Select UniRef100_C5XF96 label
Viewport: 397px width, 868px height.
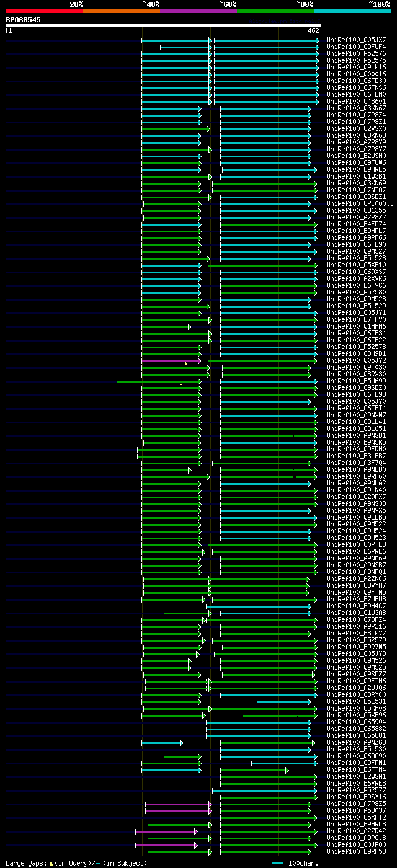(x=356, y=715)
